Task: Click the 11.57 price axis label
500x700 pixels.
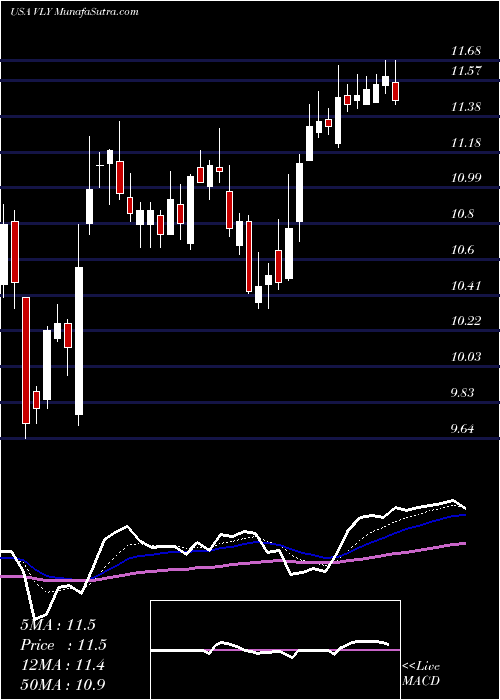Action: point(466,71)
